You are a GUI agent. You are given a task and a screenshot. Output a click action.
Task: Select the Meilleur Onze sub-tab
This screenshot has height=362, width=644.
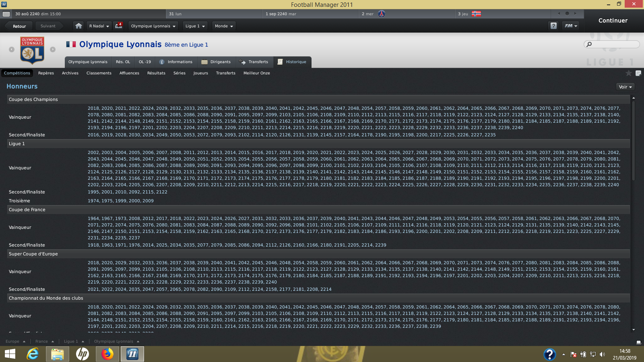256,73
